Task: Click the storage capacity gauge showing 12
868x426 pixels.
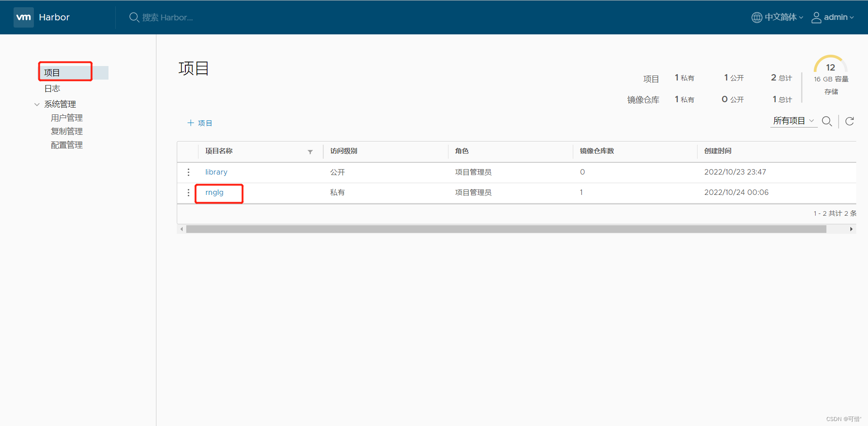Action: (831, 64)
